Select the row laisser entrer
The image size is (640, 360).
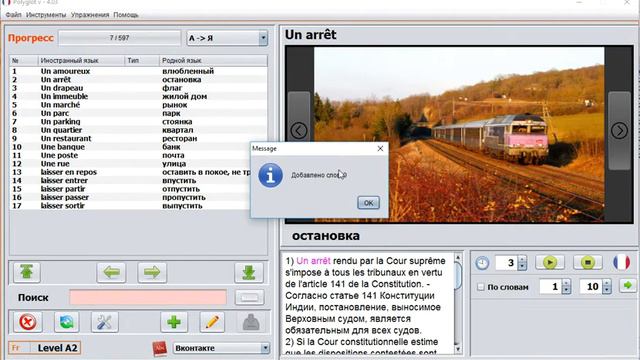point(130,180)
